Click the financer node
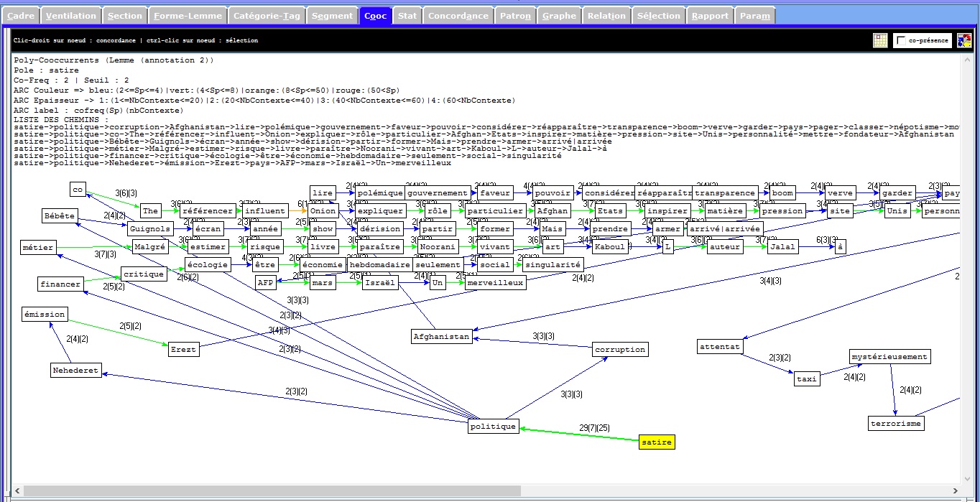 [x=61, y=284]
